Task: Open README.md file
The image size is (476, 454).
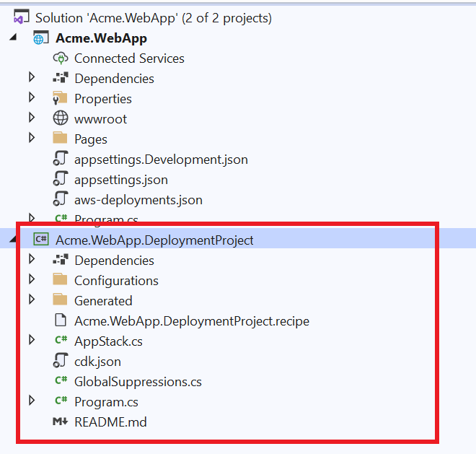Action: pyautogui.click(x=110, y=422)
